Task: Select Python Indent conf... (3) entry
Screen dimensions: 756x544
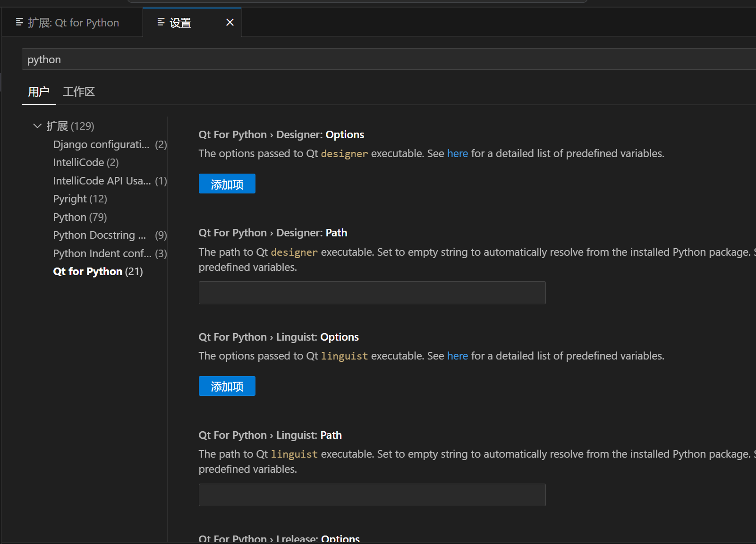Action: (110, 253)
